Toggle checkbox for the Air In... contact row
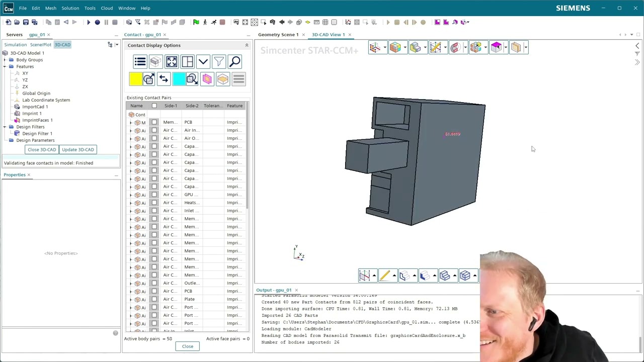Viewport: 644px width, 362px height. click(154, 130)
